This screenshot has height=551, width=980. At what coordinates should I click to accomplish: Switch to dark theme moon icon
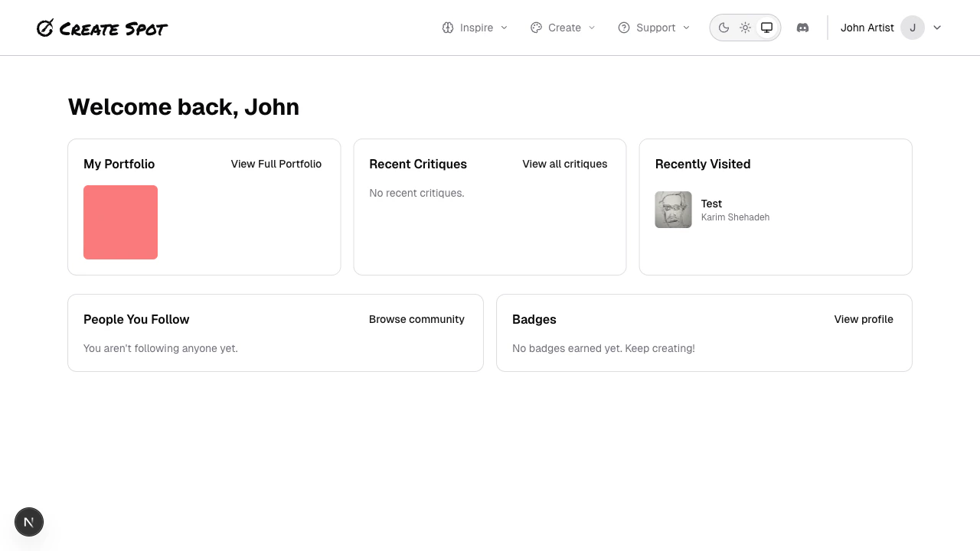[x=724, y=28]
